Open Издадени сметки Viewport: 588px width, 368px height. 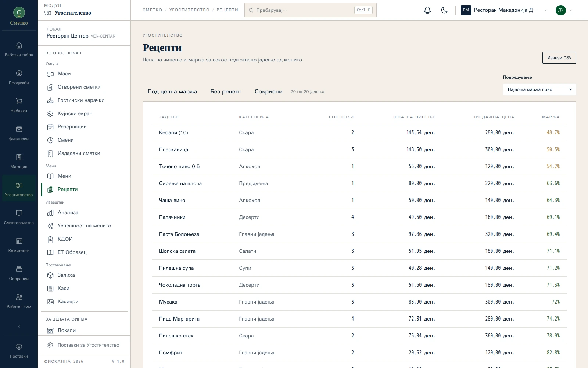click(85, 153)
